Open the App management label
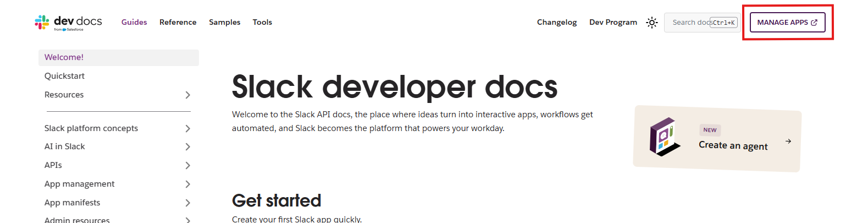 click(80, 184)
